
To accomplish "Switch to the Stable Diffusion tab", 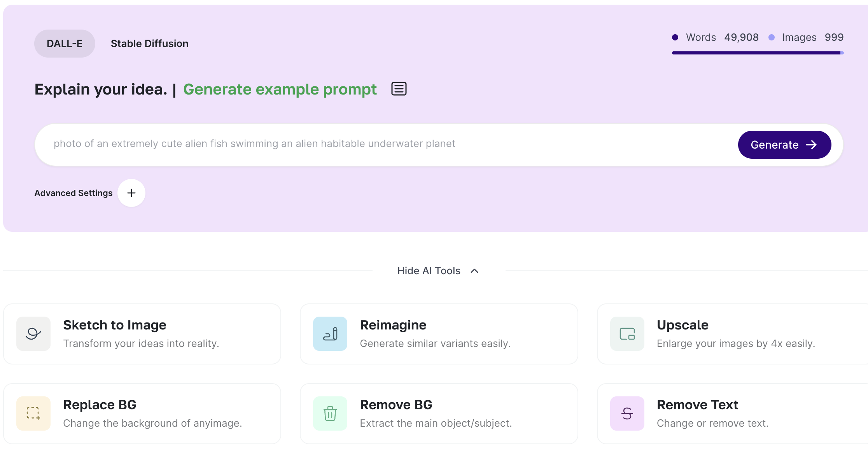I will pos(149,44).
